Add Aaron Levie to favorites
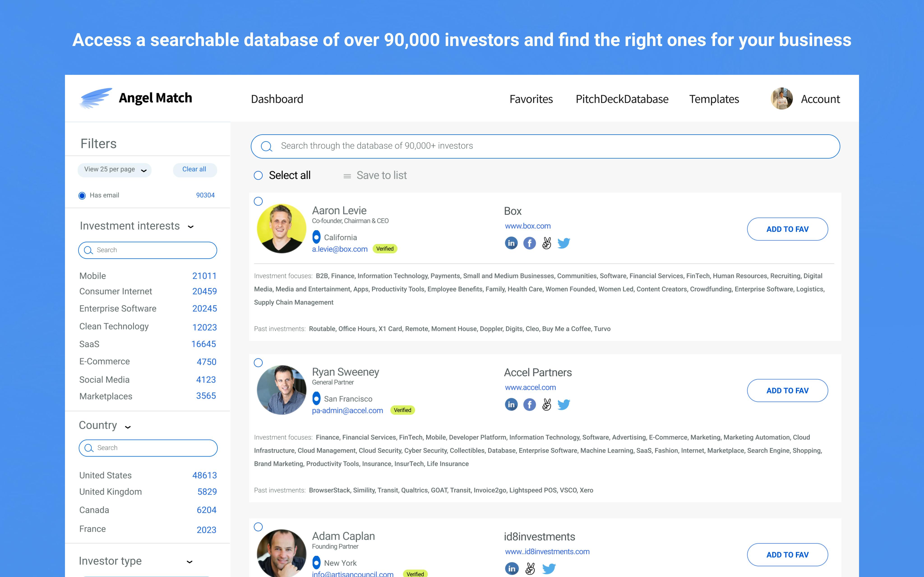Image resolution: width=924 pixels, height=577 pixels. click(787, 229)
